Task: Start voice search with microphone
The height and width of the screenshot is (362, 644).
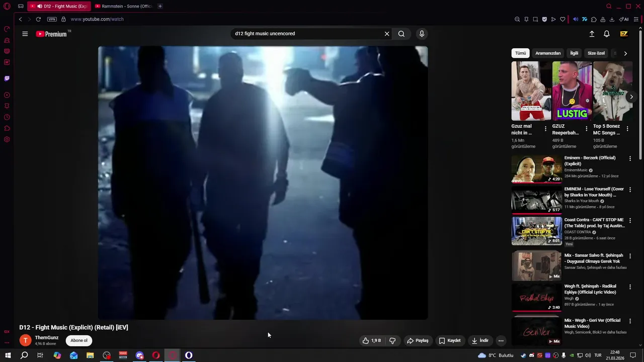Action: pyautogui.click(x=422, y=34)
